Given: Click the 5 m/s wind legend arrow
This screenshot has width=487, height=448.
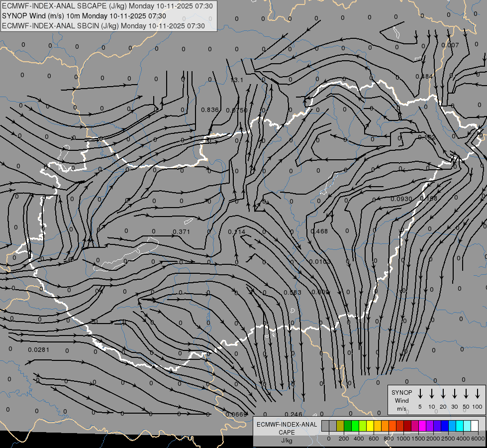Looking at the screenshot, I should (420, 393).
